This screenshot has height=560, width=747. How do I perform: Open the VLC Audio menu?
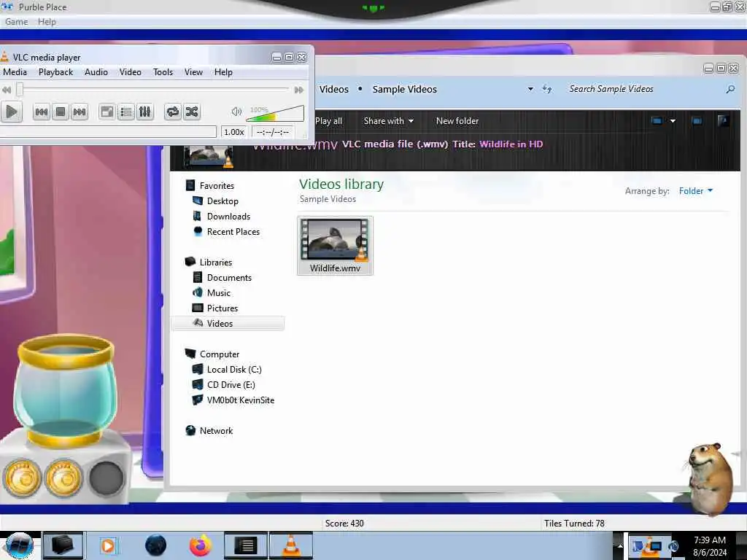(96, 72)
